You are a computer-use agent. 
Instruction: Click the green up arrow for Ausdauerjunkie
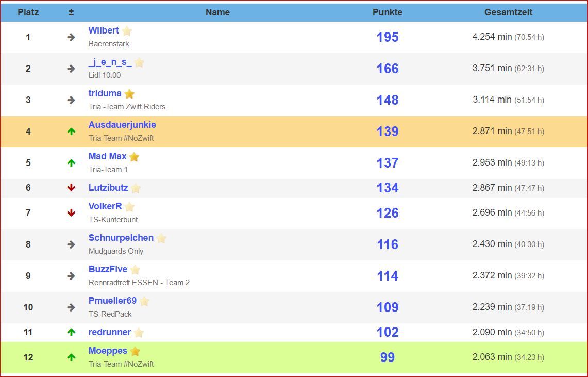click(71, 132)
